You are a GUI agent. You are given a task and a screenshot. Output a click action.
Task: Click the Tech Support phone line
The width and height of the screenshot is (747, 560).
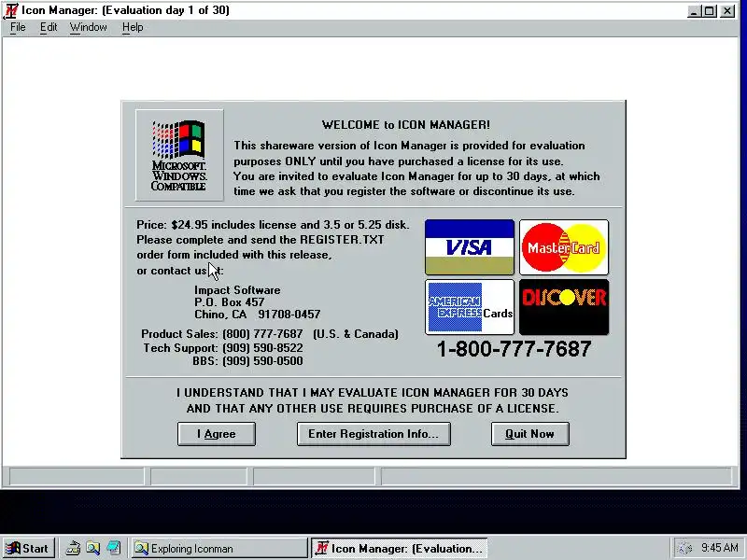tap(223, 348)
